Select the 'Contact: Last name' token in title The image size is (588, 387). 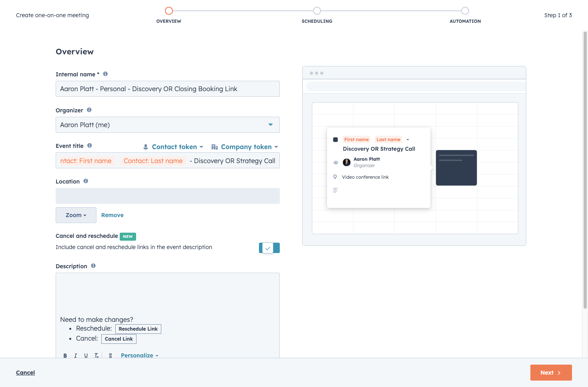[153, 161]
